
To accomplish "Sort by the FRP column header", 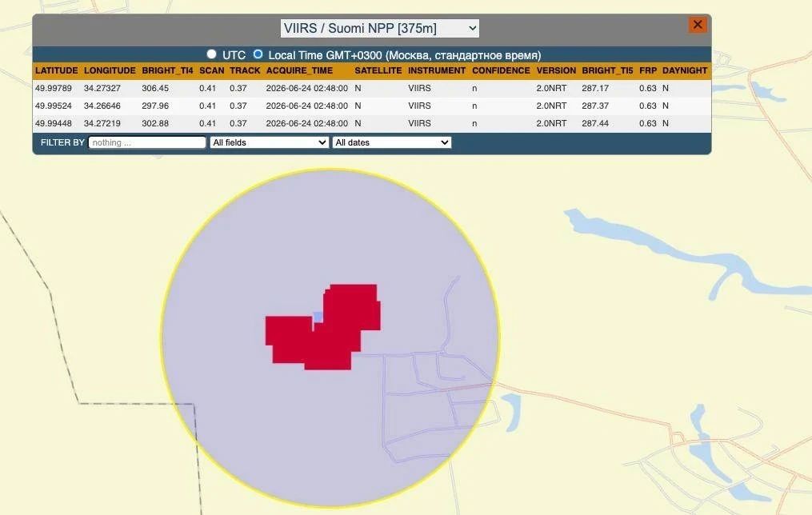I will point(648,70).
